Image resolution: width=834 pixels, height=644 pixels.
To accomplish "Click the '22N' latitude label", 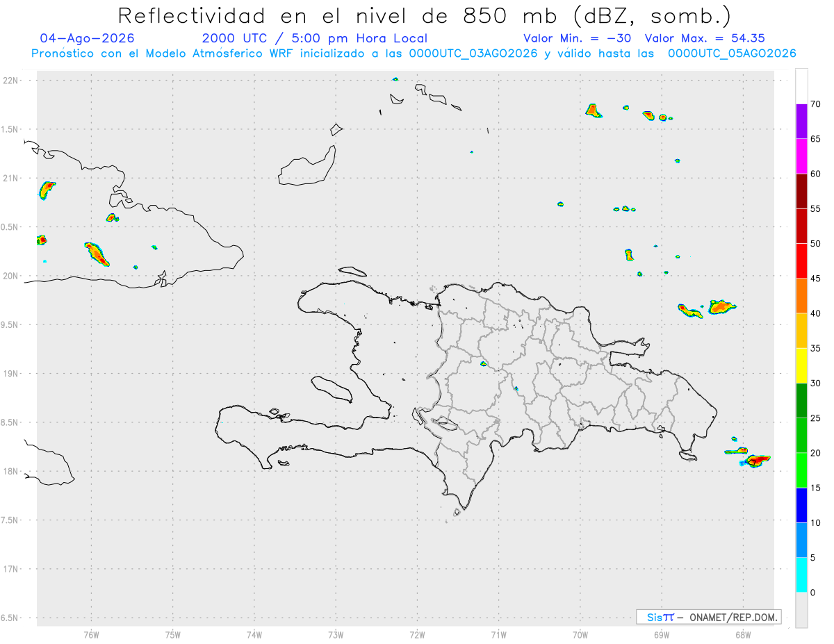I will click(x=11, y=81).
